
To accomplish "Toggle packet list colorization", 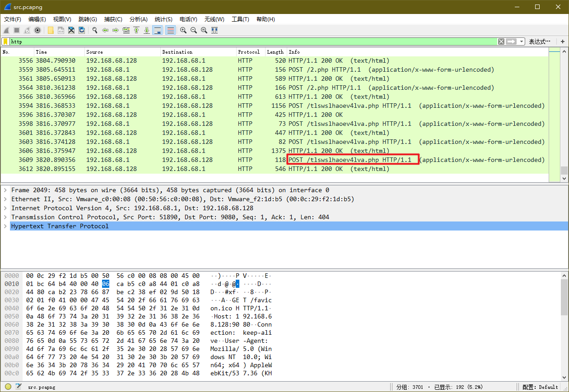I will (170, 30).
